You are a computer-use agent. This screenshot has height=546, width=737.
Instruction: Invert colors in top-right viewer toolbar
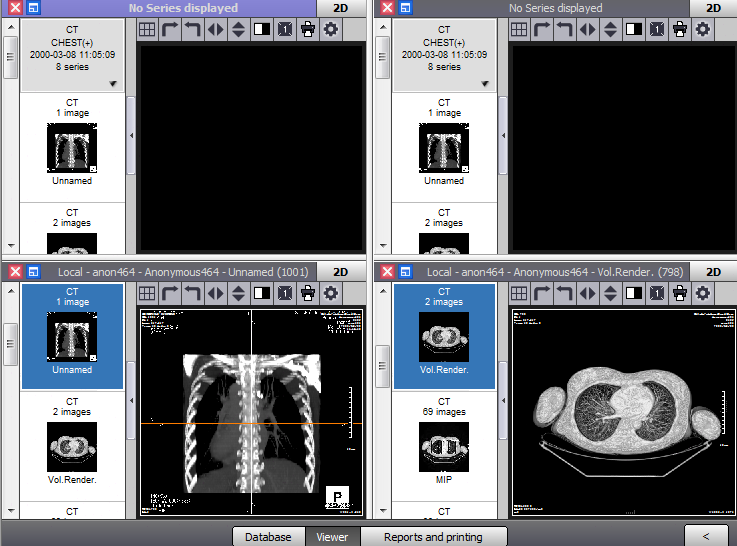[634, 30]
